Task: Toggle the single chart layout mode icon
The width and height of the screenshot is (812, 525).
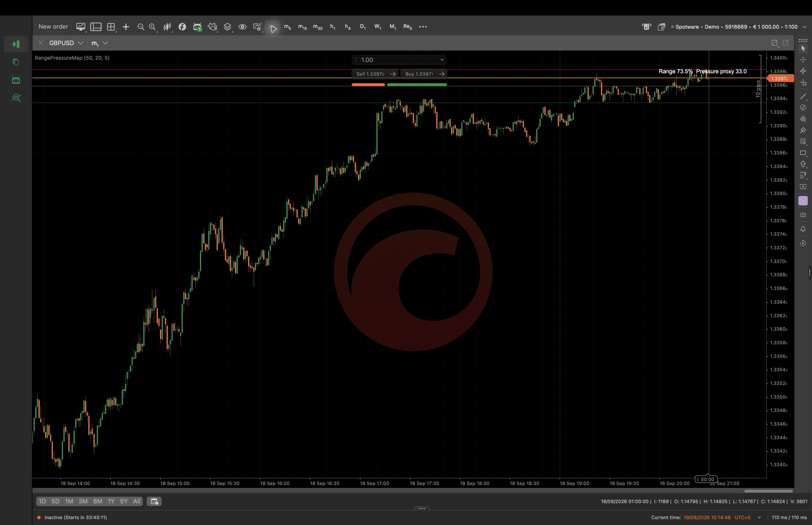Action: tap(96, 27)
